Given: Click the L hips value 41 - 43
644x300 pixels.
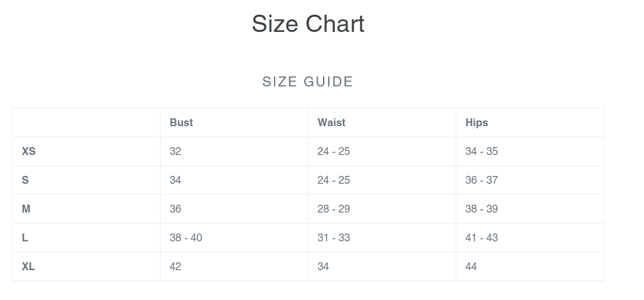Looking at the screenshot, I should [x=481, y=238].
